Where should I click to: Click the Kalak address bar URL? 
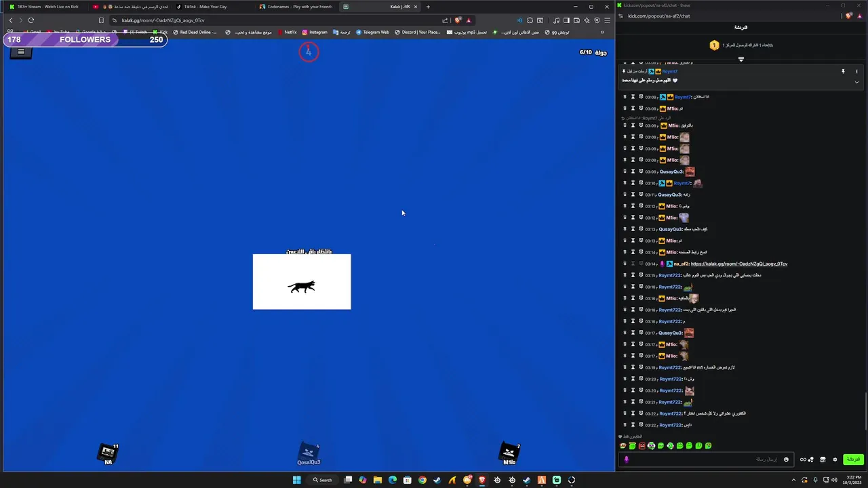[163, 20]
